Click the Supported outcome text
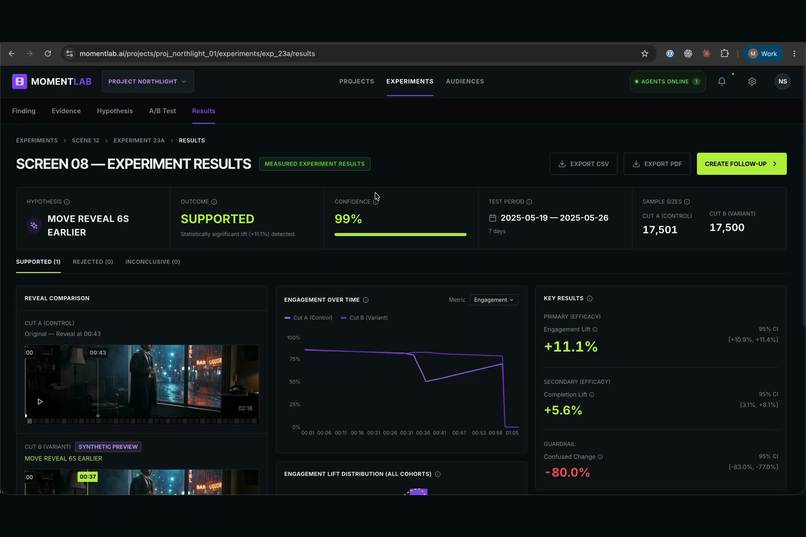806x537 pixels. [217, 219]
